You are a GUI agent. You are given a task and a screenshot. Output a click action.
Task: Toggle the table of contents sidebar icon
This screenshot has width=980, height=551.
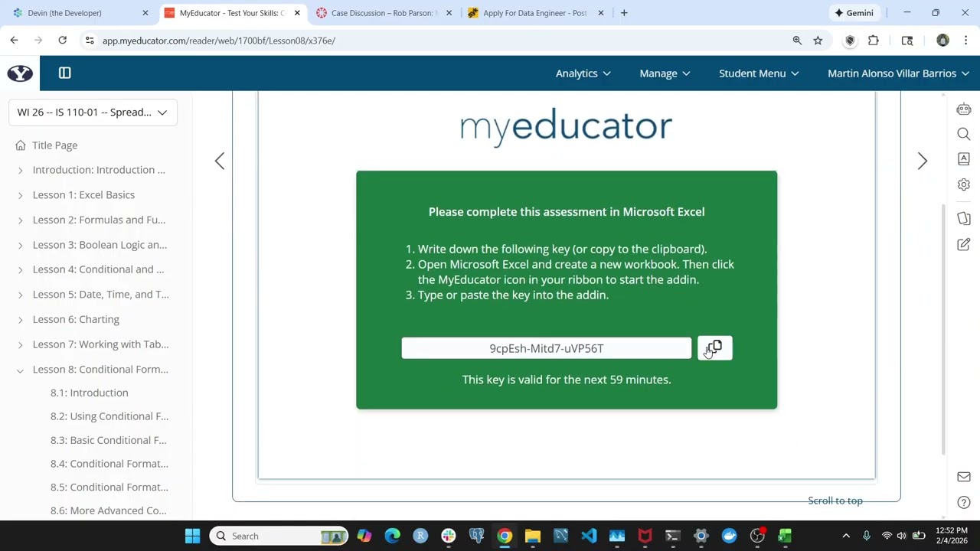click(x=65, y=73)
